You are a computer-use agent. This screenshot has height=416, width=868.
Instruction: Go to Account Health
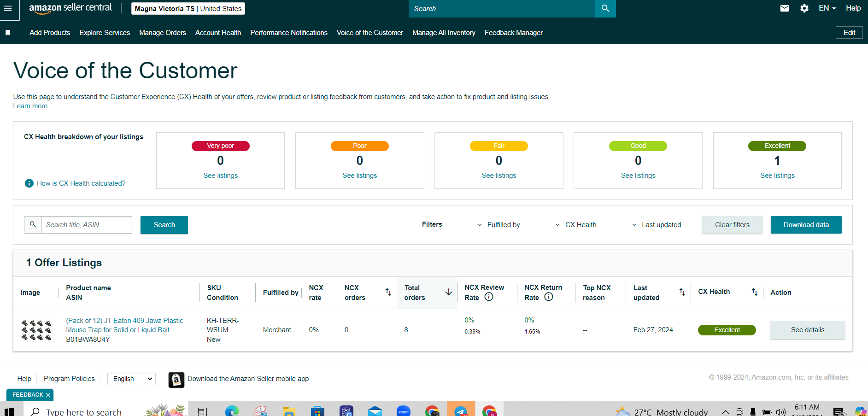pyautogui.click(x=218, y=33)
